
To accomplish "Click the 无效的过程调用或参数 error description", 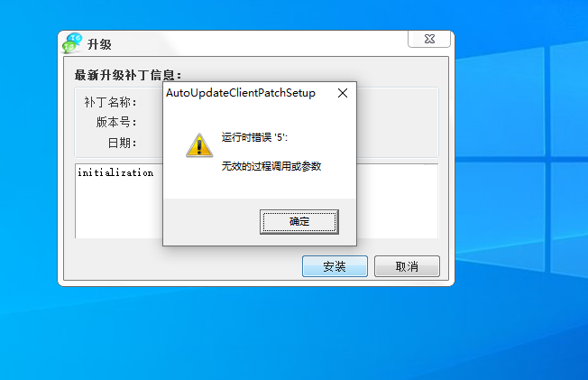I will 271,166.
